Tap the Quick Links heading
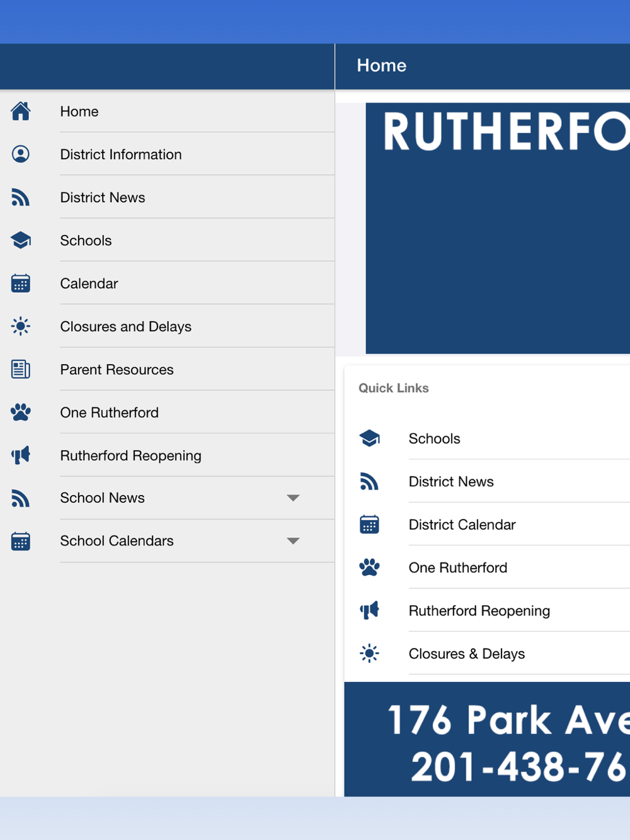 [x=394, y=388]
